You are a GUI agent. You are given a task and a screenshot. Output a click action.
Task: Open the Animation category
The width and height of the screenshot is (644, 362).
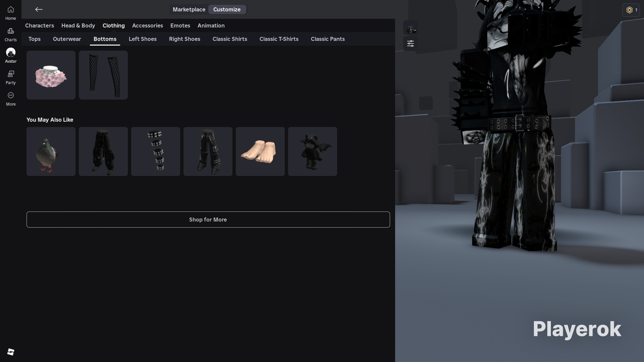211,26
